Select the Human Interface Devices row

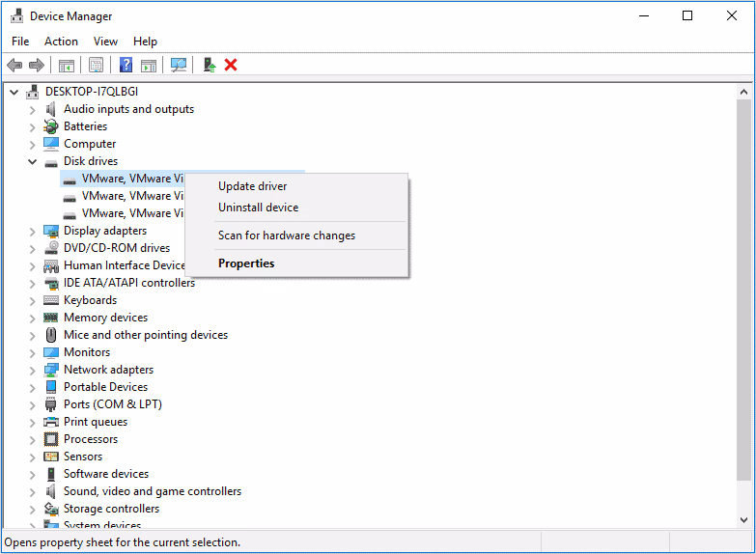pos(114,265)
